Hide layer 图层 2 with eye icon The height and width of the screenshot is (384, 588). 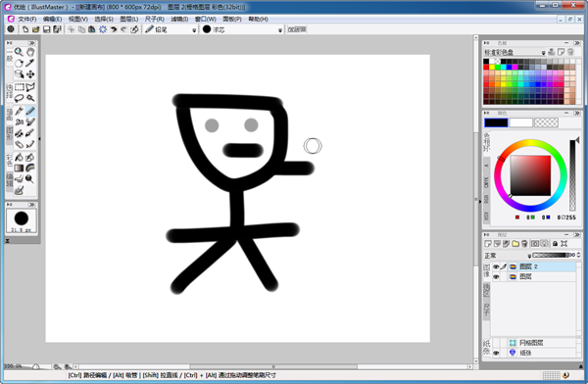[x=496, y=266]
